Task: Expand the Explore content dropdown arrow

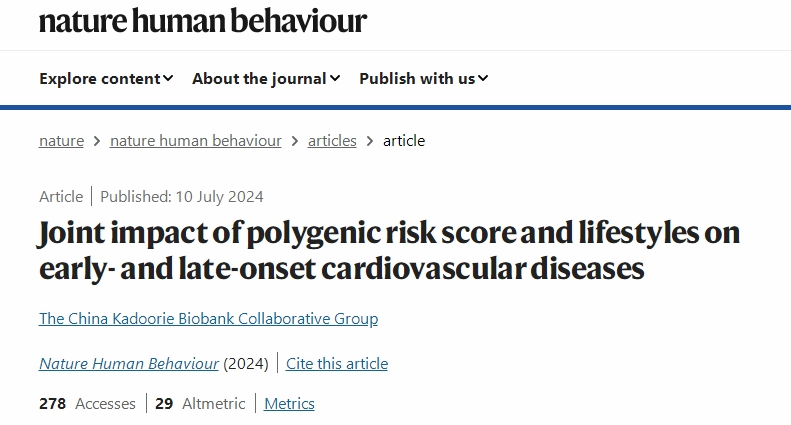Action: (x=169, y=78)
